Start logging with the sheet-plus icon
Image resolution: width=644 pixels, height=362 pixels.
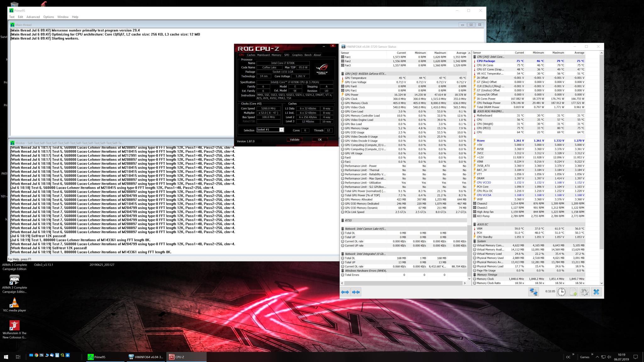point(573,292)
